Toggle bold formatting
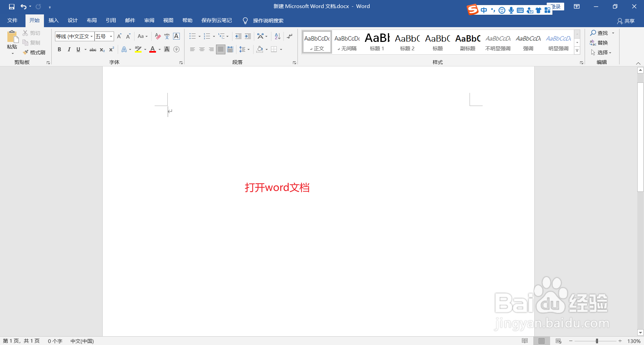Screen dimensions: 644x345 click(59, 49)
